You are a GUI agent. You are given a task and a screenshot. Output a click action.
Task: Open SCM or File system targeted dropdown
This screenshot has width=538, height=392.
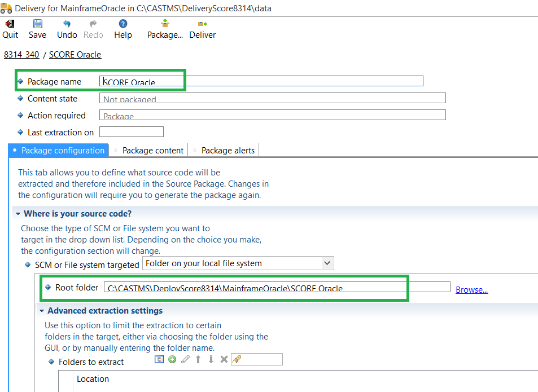[x=327, y=263]
